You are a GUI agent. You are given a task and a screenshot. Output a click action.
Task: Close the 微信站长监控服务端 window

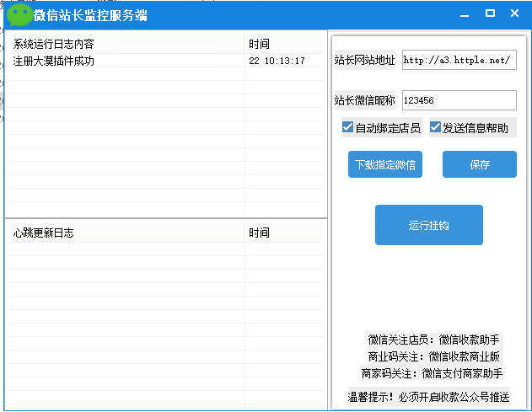click(514, 13)
